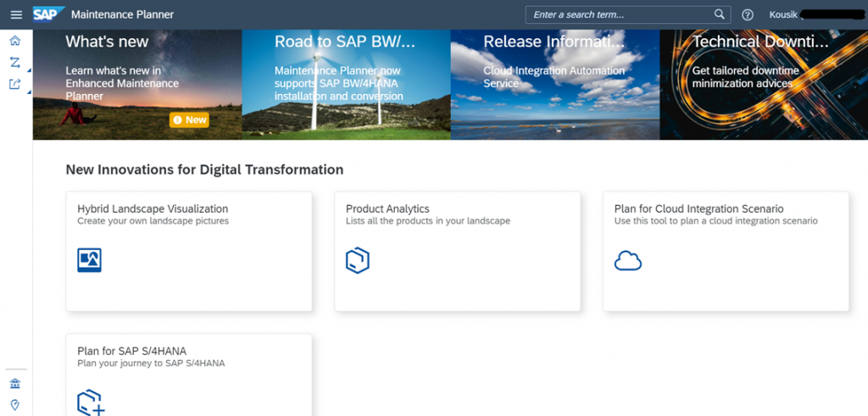Click the Maintenance Planner app title

pyautogui.click(x=122, y=15)
